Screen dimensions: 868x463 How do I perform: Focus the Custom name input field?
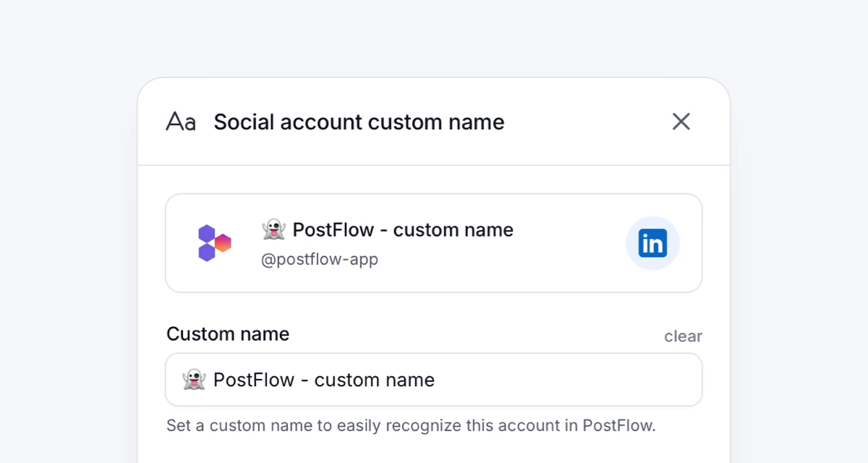(434, 379)
